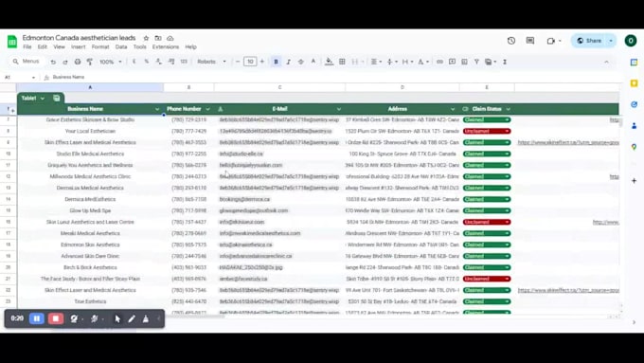Insert a link from the toolbar
Screen dimensions: 644x363
tap(439, 62)
